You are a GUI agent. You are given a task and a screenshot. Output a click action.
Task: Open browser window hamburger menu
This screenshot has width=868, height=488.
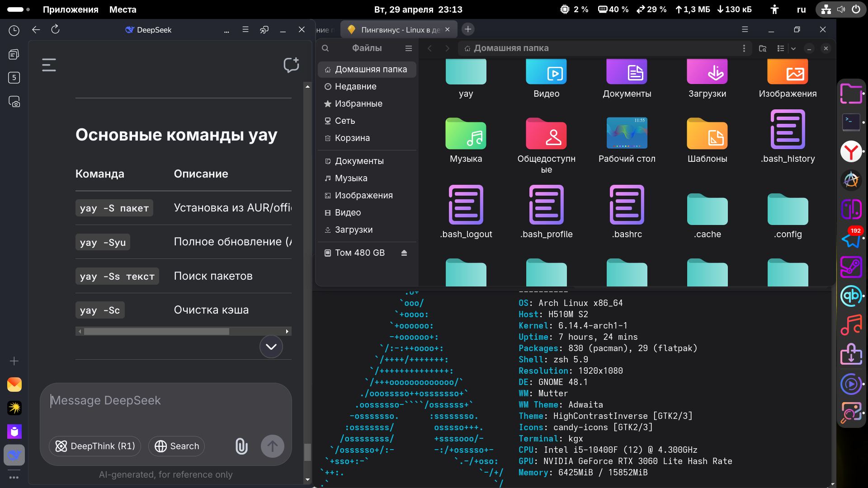click(745, 29)
